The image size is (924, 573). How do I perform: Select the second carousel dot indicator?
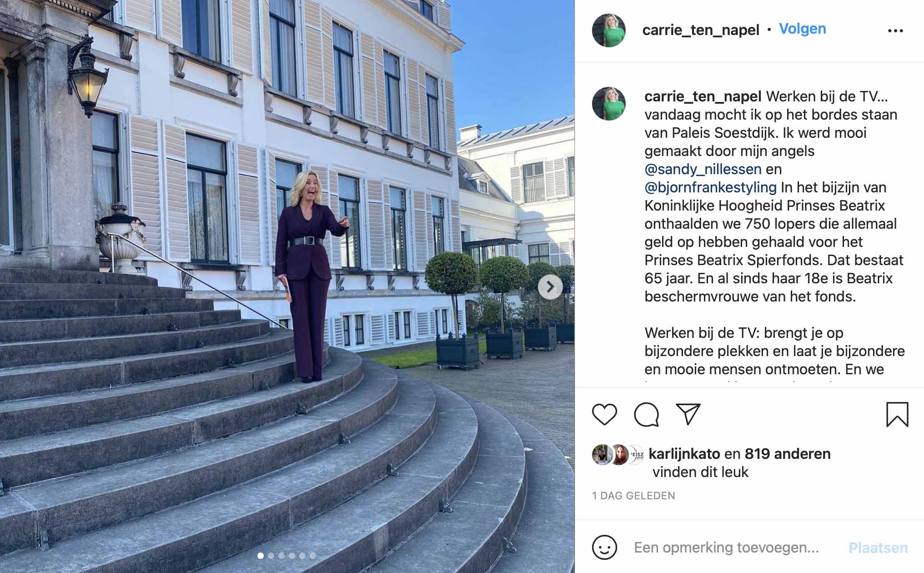[271, 555]
